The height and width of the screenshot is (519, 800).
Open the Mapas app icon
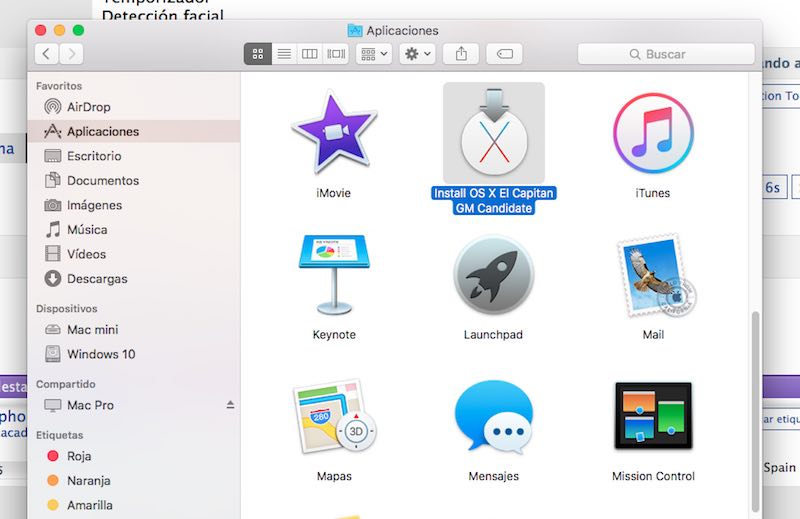tap(334, 416)
